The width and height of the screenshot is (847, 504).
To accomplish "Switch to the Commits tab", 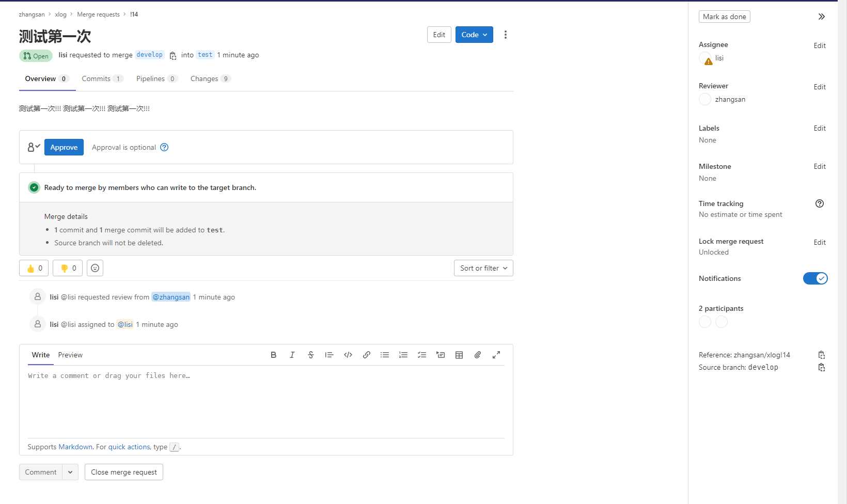I will (x=96, y=78).
